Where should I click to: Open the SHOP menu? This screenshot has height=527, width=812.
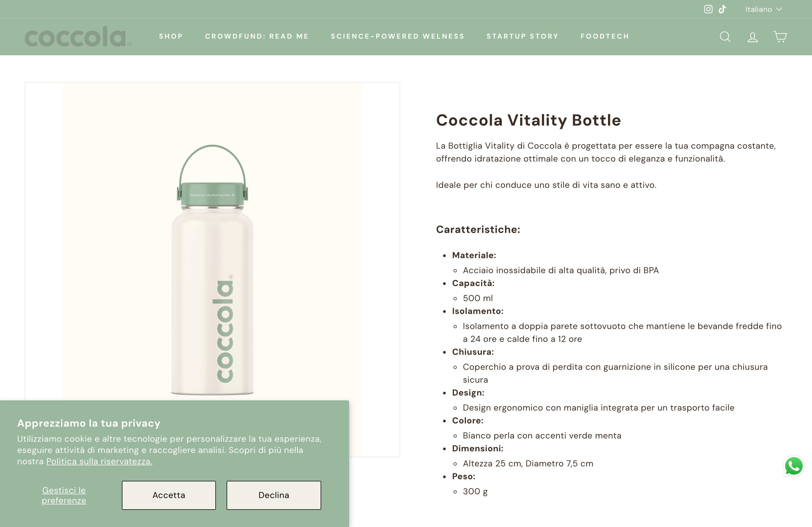[x=171, y=36]
